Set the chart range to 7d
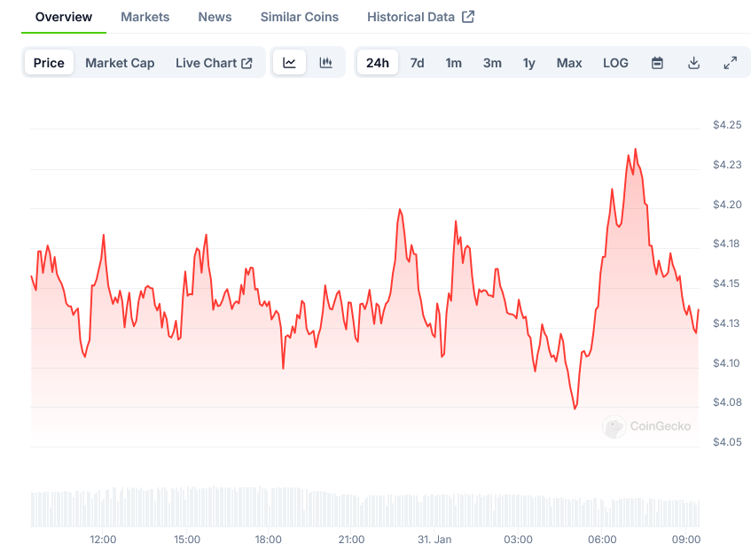751x560 pixels. pos(417,63)
